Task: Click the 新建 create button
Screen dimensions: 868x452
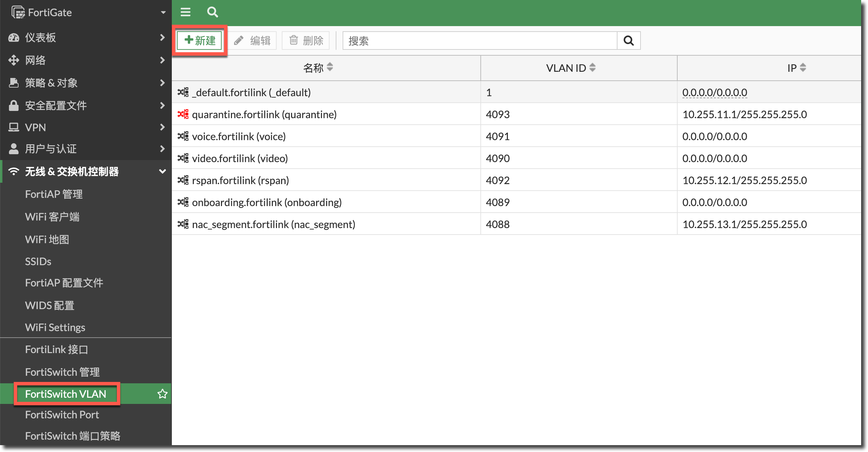Action: pyautogui.click(x=200, y=41)
